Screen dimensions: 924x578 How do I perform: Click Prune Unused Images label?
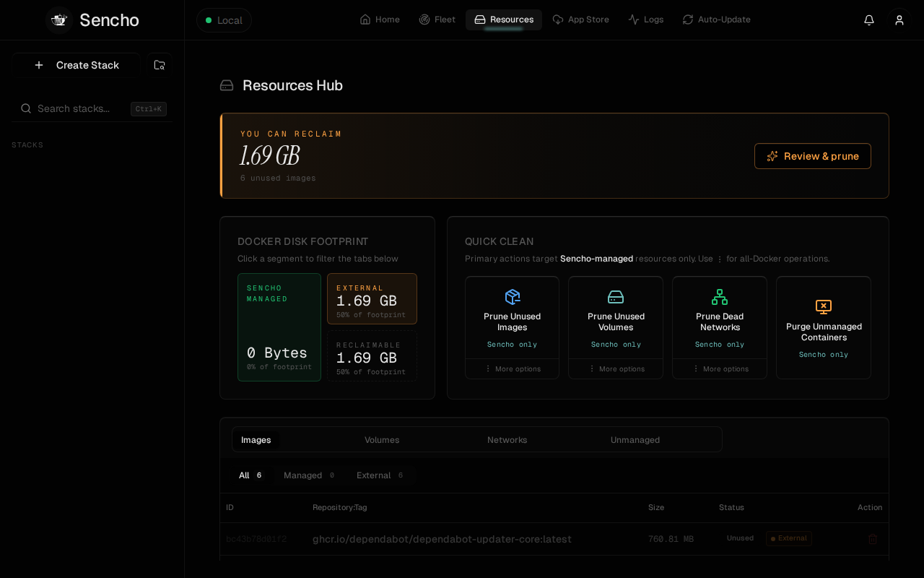[513, 322]
